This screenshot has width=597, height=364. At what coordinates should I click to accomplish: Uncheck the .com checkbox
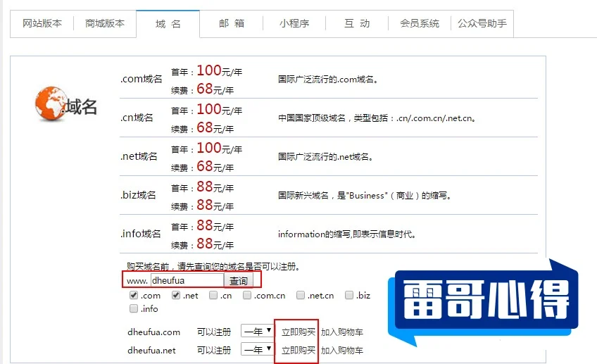(x=134, y=295)
